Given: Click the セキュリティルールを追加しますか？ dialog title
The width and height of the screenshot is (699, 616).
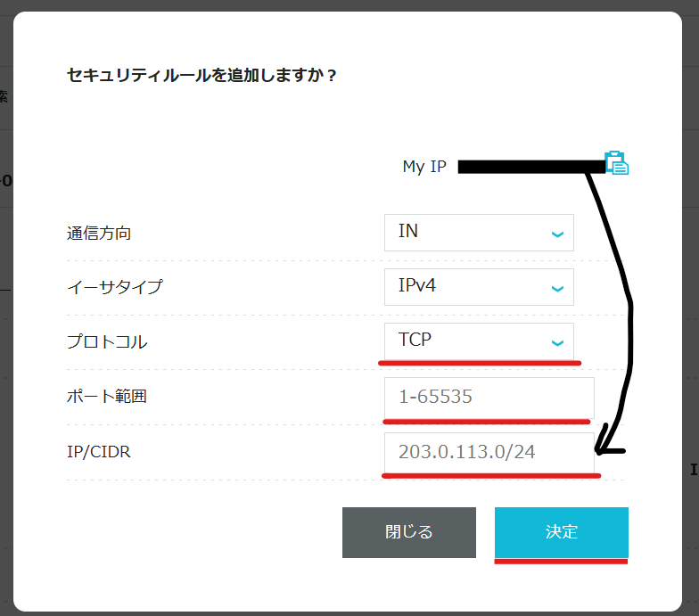Looking at the screenshot, I should point(202,76).
